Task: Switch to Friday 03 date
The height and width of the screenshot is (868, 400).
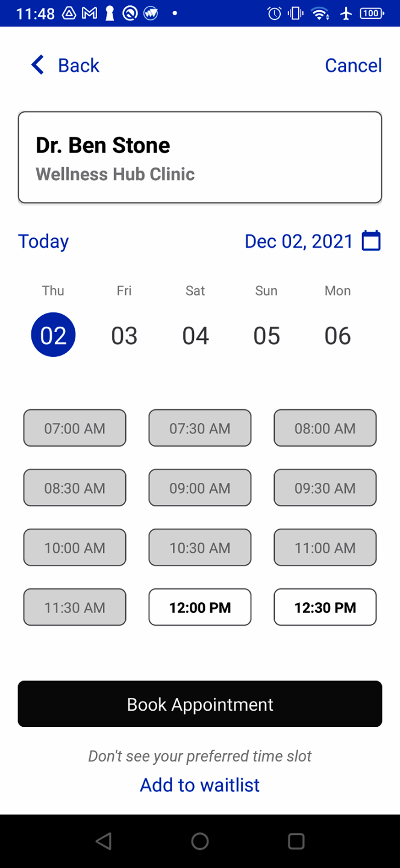Action: pyautogui.click(x=124, y=335)
